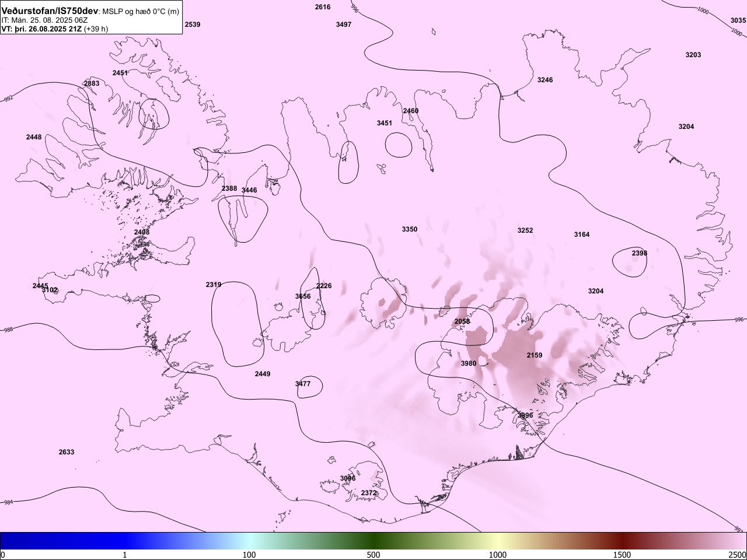Click the height value 3996

point(525,415)
